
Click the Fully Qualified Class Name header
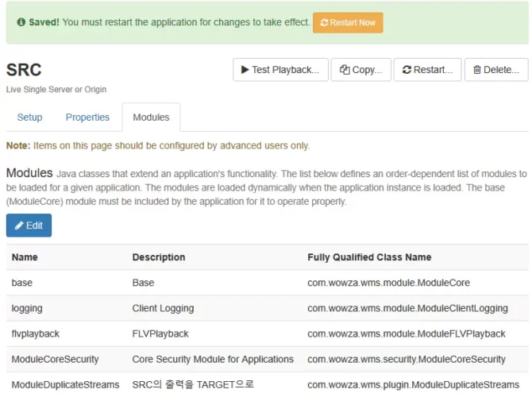point(369,257)
